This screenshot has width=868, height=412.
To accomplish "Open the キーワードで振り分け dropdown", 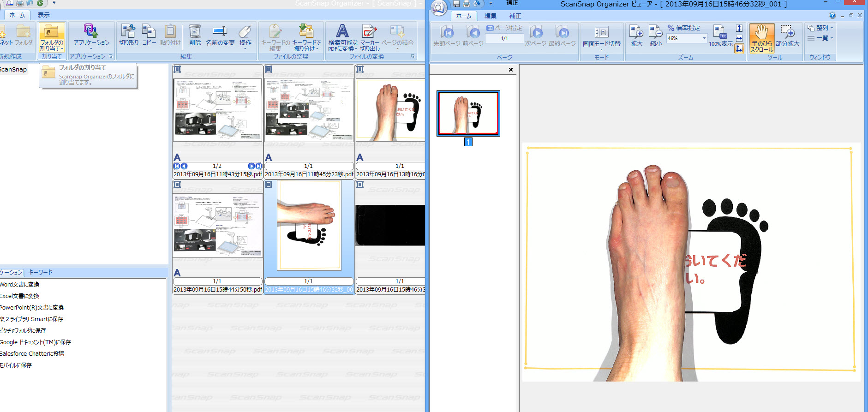I will click(306, 37).
